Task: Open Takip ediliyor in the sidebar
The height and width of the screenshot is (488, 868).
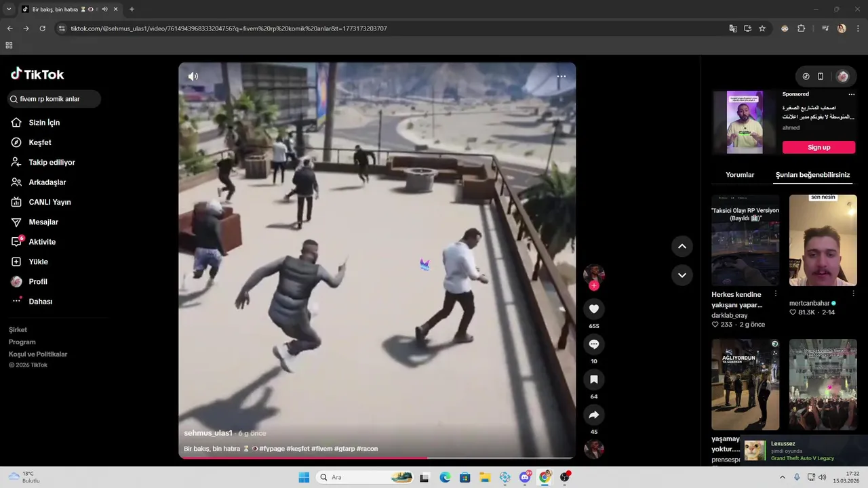Action: click(52, 163)
